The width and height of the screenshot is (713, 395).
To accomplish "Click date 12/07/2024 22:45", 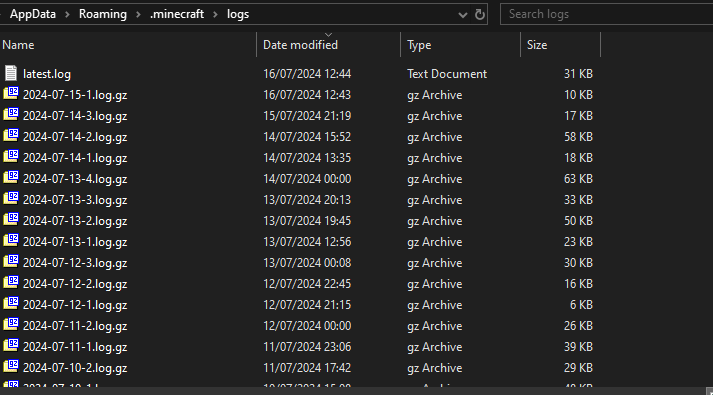I will 307,284.
